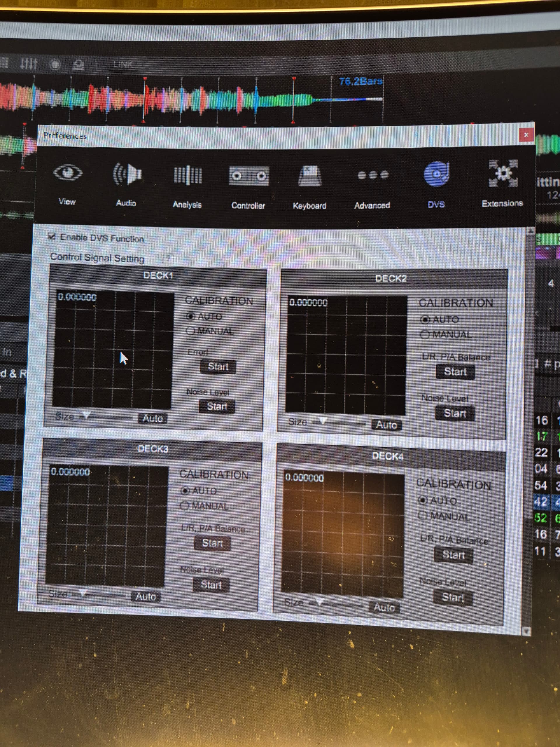This screenshot has height=747, width=560.
Task: Start DECK2 L/R, P/A Balance calibration
Action: [455, 371]
